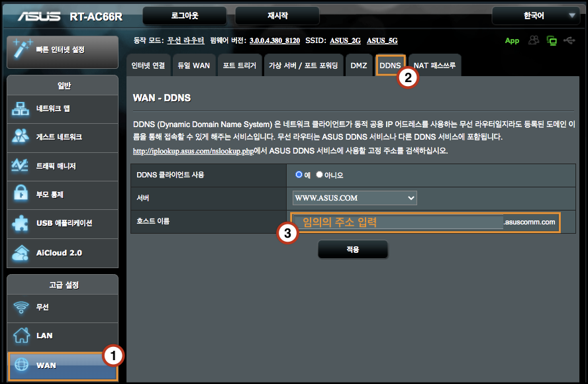The image size is (588, 384).
Task: Click the 적용 apply button
Action: point(353,250)
